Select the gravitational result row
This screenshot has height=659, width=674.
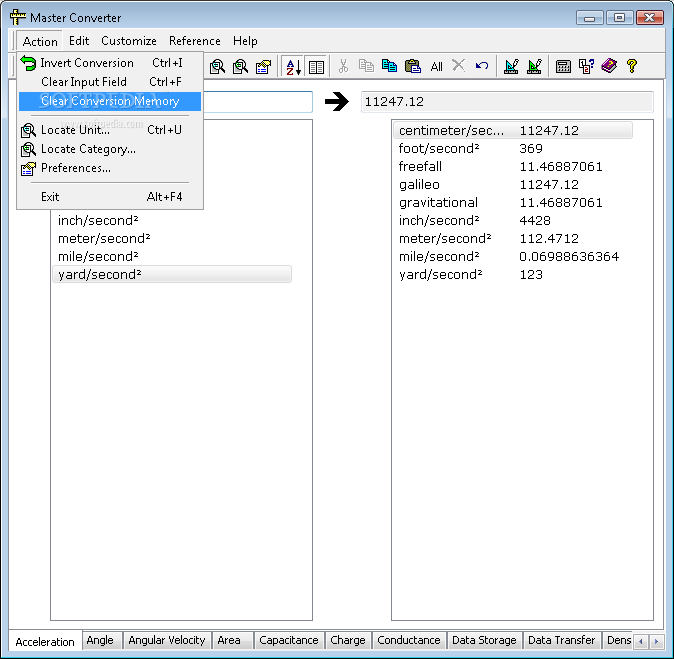click(513, 202)
